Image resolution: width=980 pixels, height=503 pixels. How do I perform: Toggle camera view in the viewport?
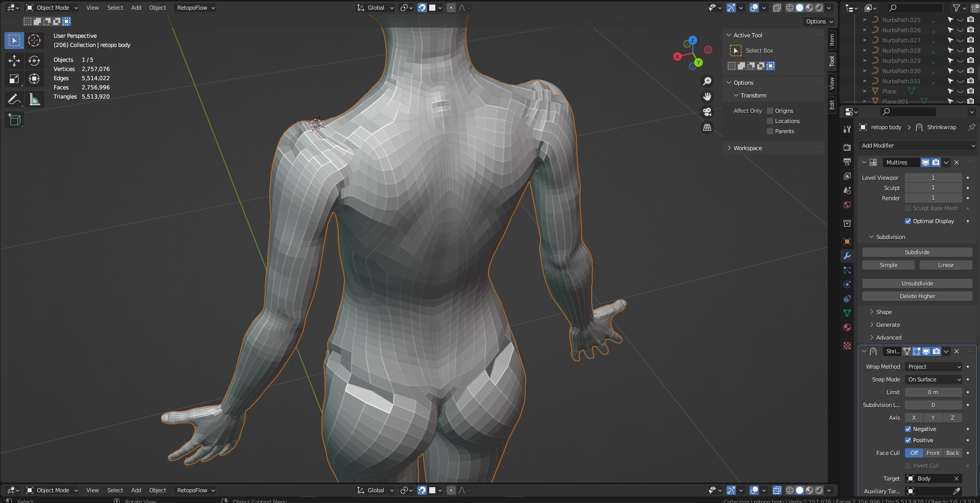(707, 112)
